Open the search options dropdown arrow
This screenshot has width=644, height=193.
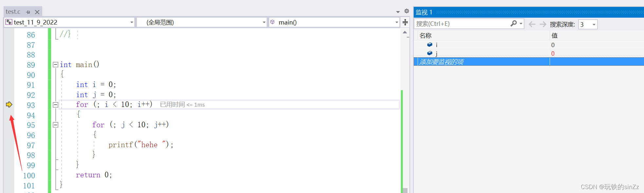coord(521,24)
